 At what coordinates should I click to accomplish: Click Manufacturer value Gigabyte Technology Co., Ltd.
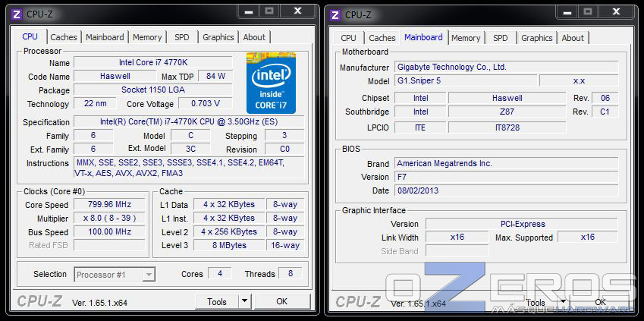tap(506, 67)
